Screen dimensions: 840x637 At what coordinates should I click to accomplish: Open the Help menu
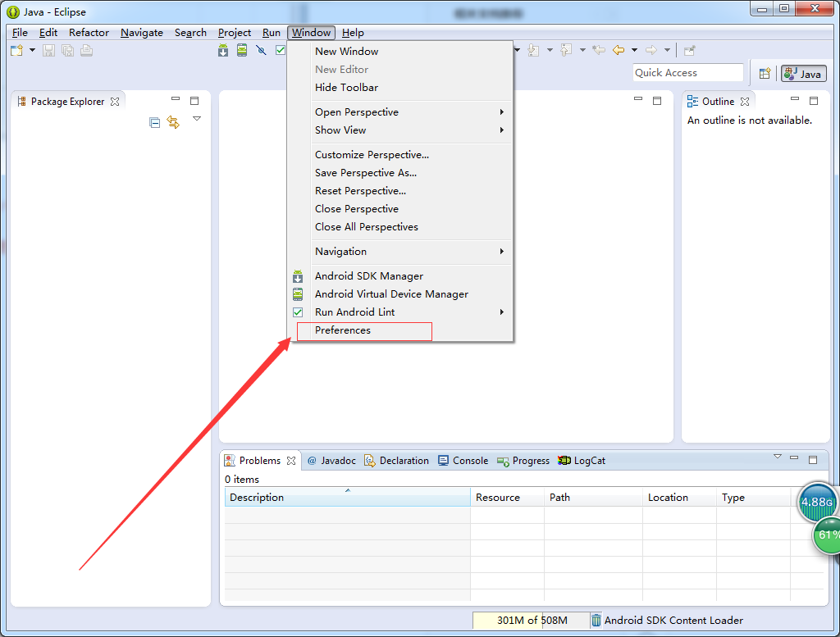tap(353, 33)
